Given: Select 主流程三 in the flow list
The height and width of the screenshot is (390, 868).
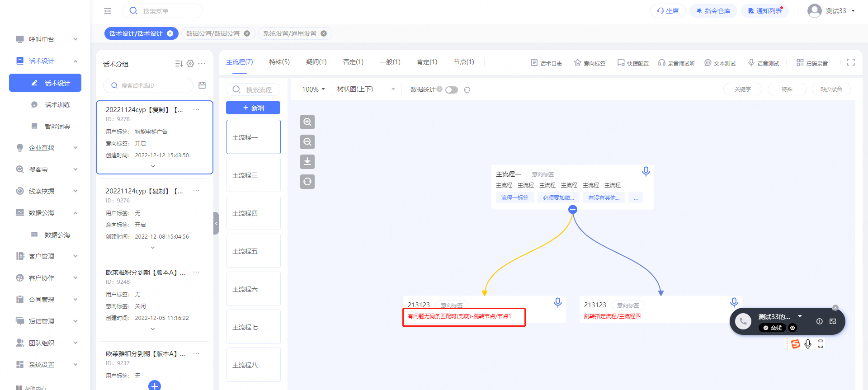Looking at the screenshot, I should [x=254, y=175].
